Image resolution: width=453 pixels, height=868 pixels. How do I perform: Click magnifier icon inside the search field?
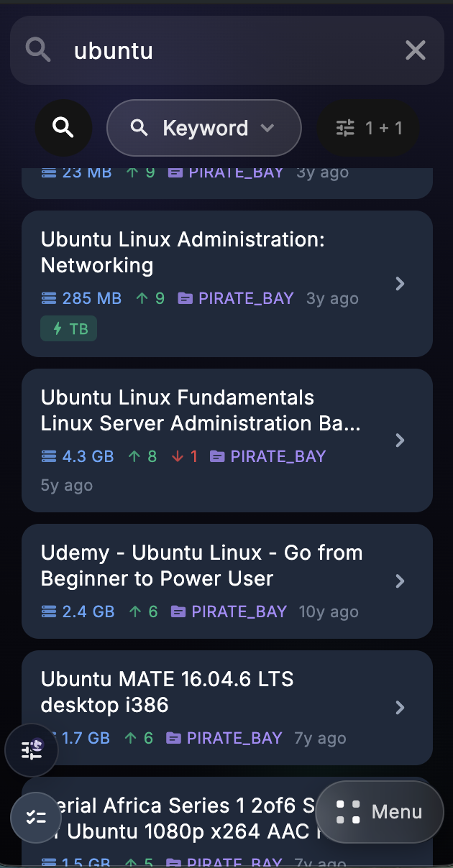[38, 50]
